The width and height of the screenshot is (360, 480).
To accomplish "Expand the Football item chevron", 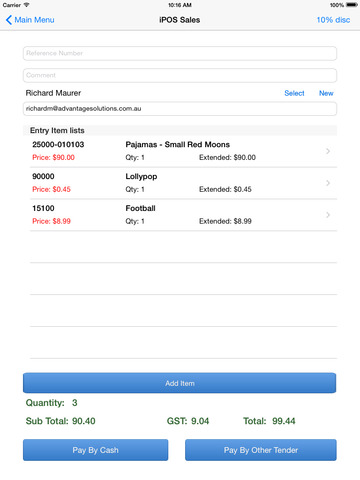I will click(328, 215).
